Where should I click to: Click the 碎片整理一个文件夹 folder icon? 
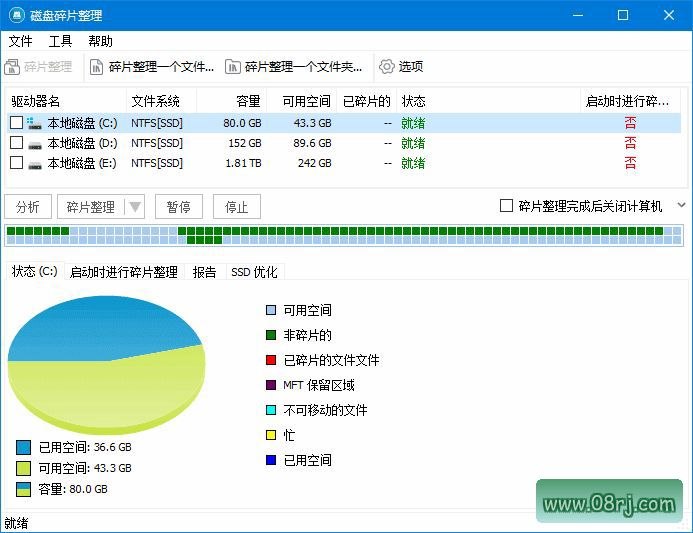(232, 67)
